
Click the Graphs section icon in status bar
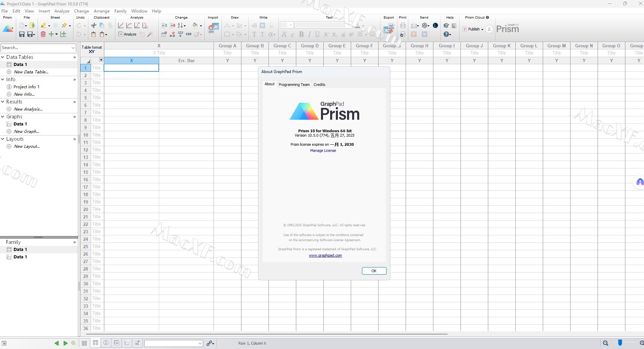tap(127, 343)
